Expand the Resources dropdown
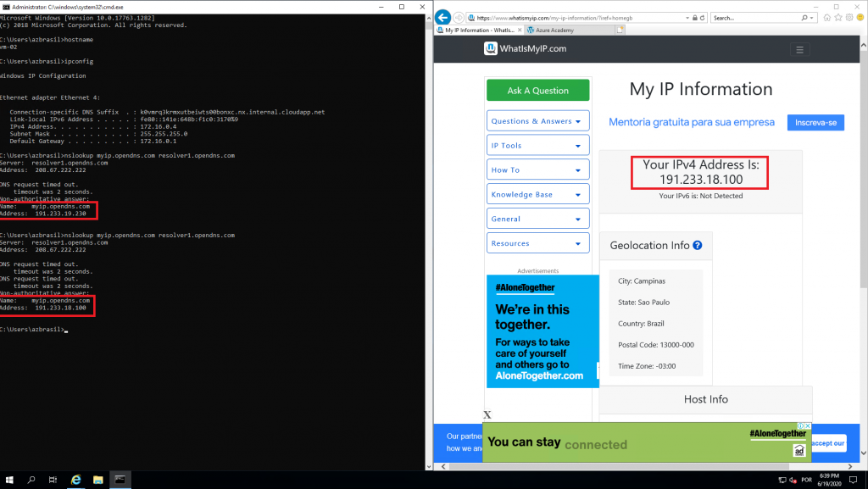 [537, 243]
